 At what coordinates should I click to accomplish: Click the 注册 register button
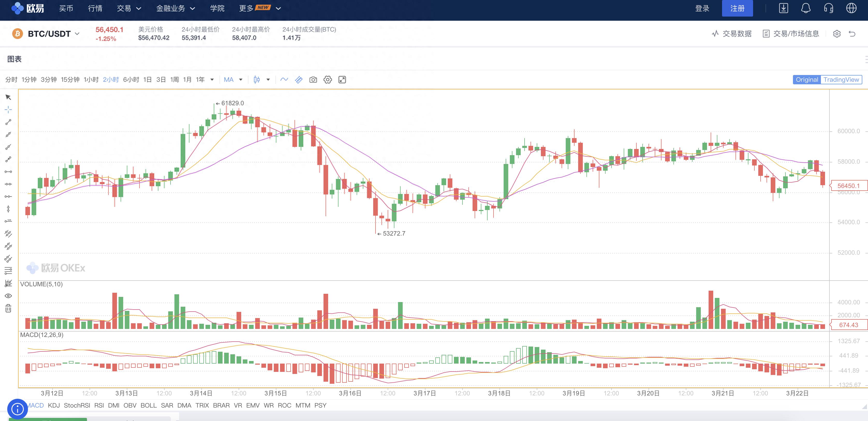coord(737,9)
